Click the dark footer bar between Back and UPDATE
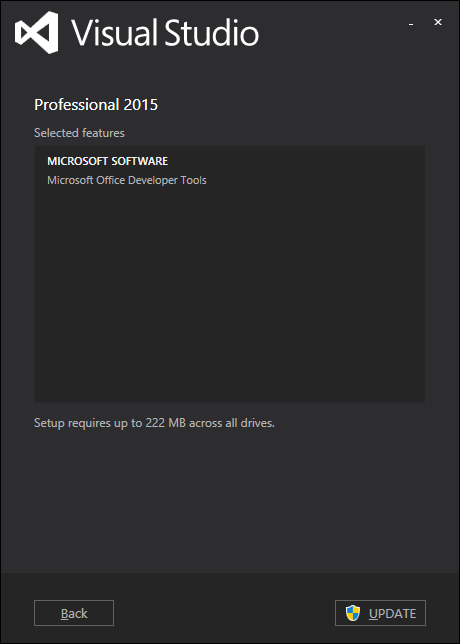Screen dimensions: 460x644 (x=224, y=613)
